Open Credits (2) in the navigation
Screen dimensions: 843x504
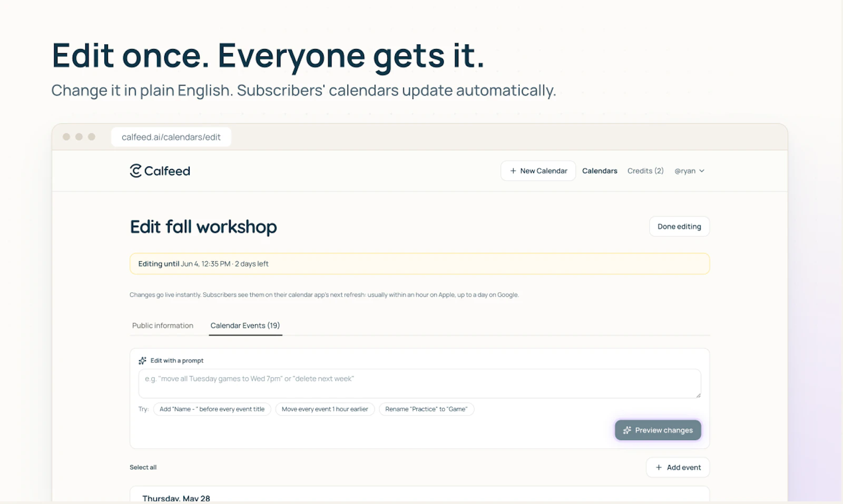pos(645,171)
